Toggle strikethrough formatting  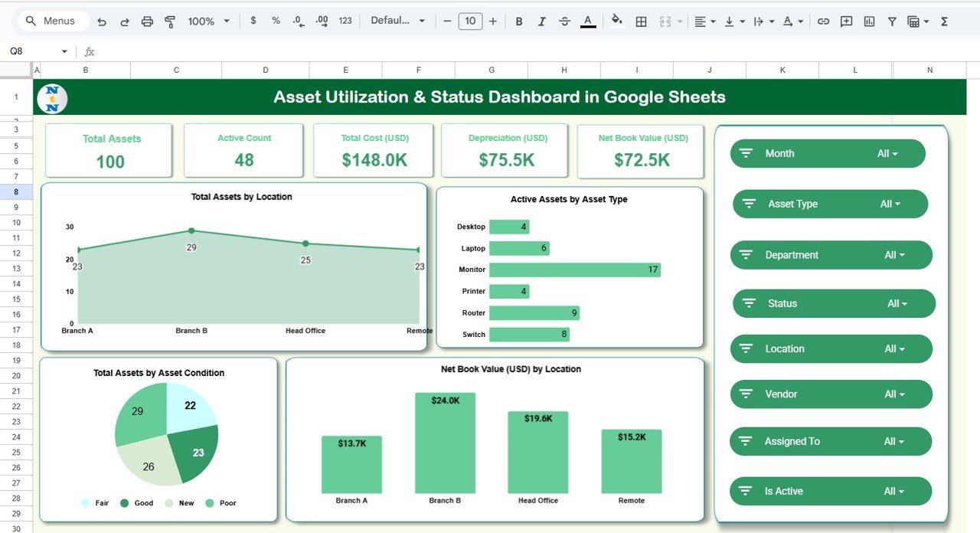565,21
